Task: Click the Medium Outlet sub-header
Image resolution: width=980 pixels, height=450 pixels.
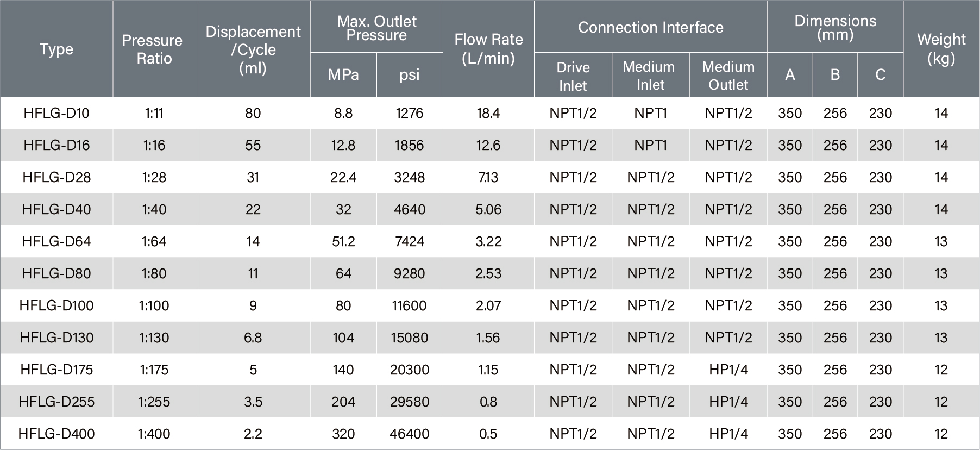Action: coord(728,76)
